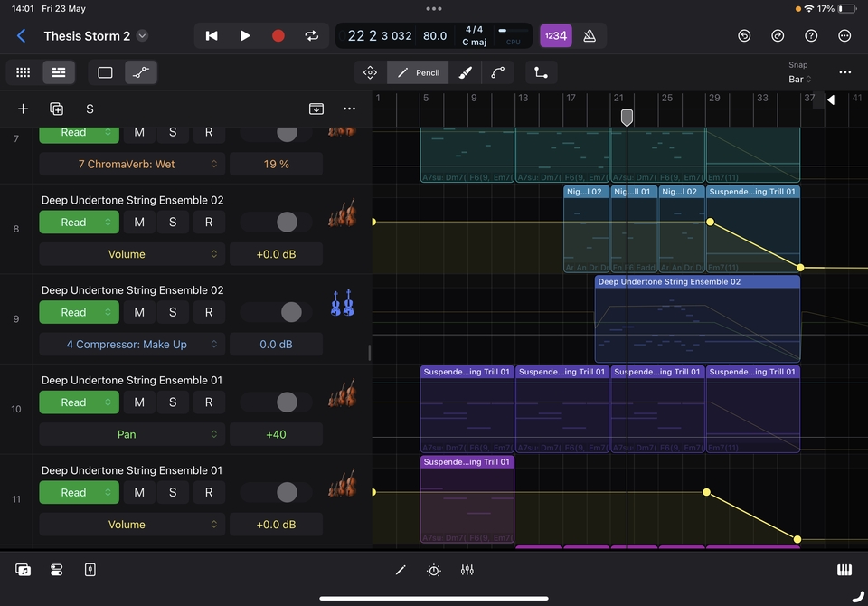Select the key signature C maj display

(475, 43)
